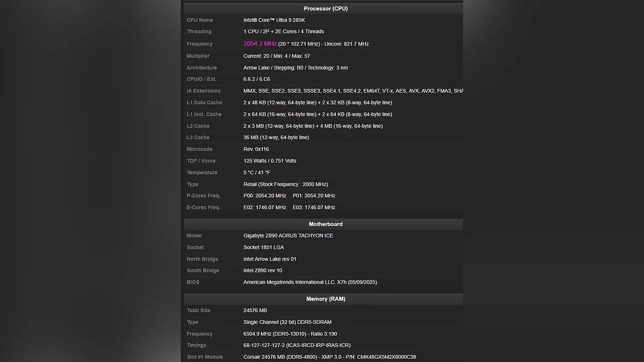Select the P00 core frequency value

pos(265,196)
